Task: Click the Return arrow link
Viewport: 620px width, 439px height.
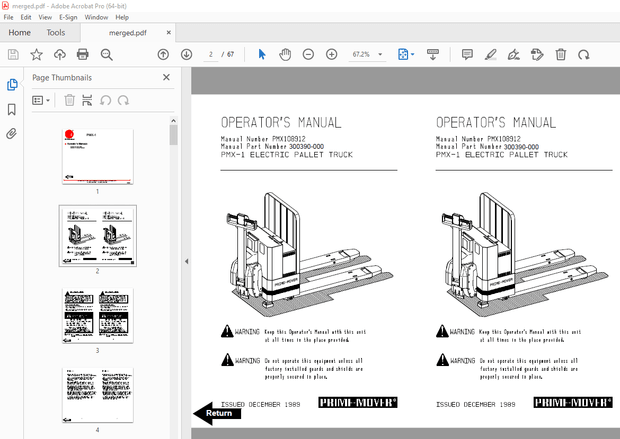Action: click(x=217, y=413)
